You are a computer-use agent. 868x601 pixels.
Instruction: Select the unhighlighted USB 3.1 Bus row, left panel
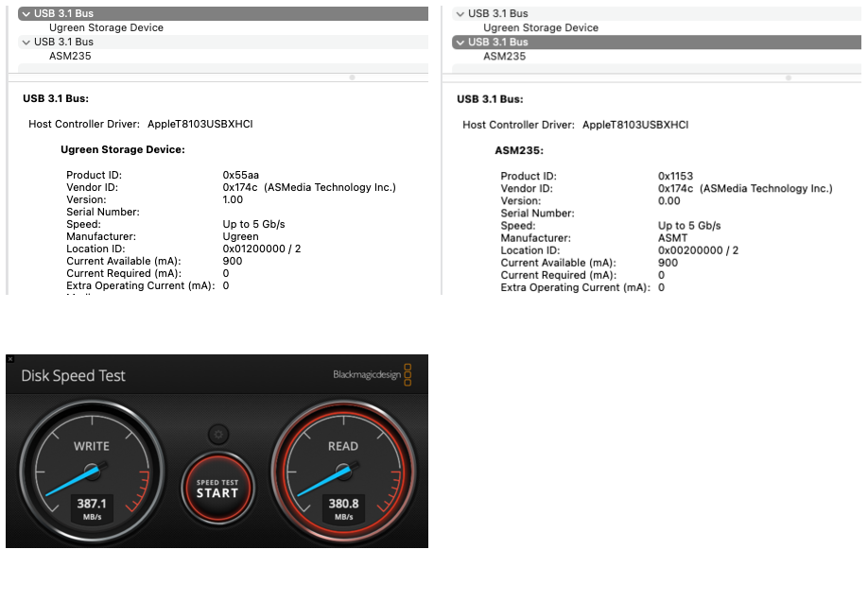(223, 43)
